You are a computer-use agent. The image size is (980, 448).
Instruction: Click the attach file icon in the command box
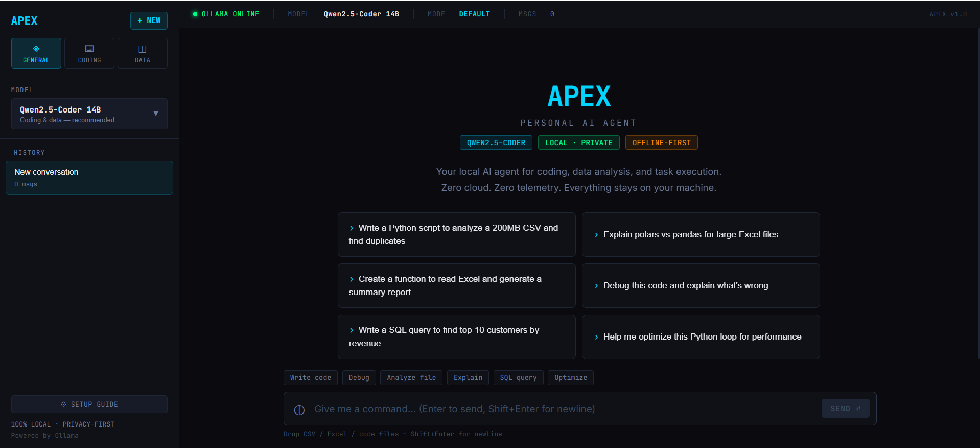tap(299, 410)
